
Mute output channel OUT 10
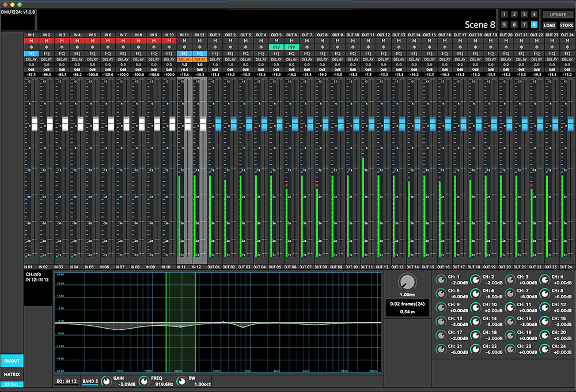[353, 41]
